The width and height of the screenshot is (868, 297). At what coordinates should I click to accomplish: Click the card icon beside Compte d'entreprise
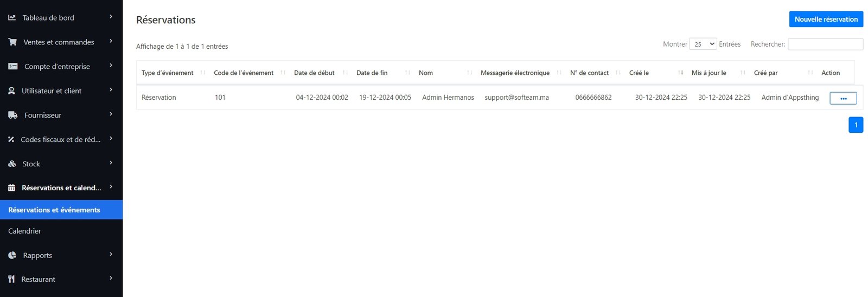13,67
